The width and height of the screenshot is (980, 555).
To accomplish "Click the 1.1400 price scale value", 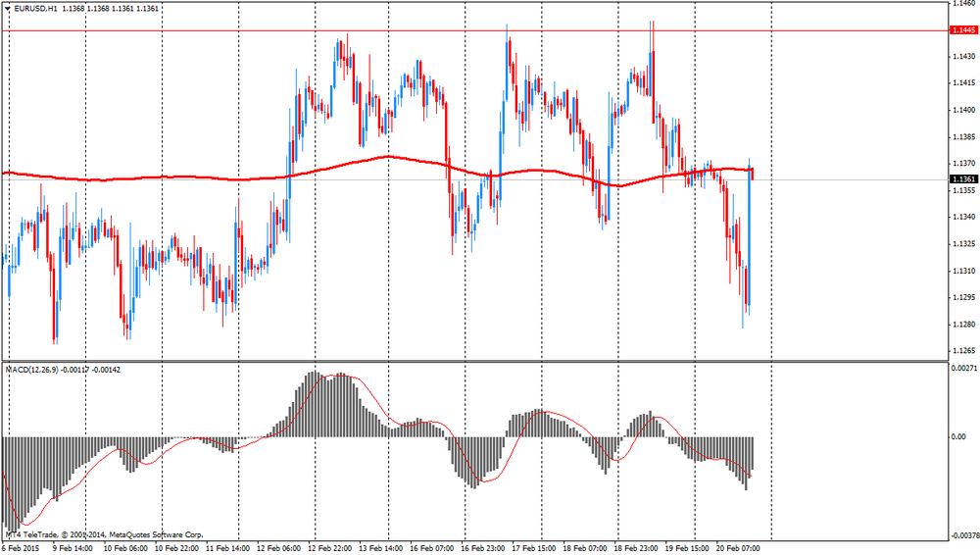I will coord(963,110).
